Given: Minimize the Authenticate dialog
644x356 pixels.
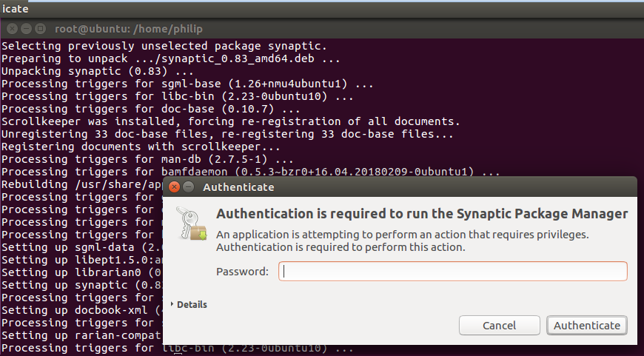Looking at the screenshot, I should click(189, 187).
